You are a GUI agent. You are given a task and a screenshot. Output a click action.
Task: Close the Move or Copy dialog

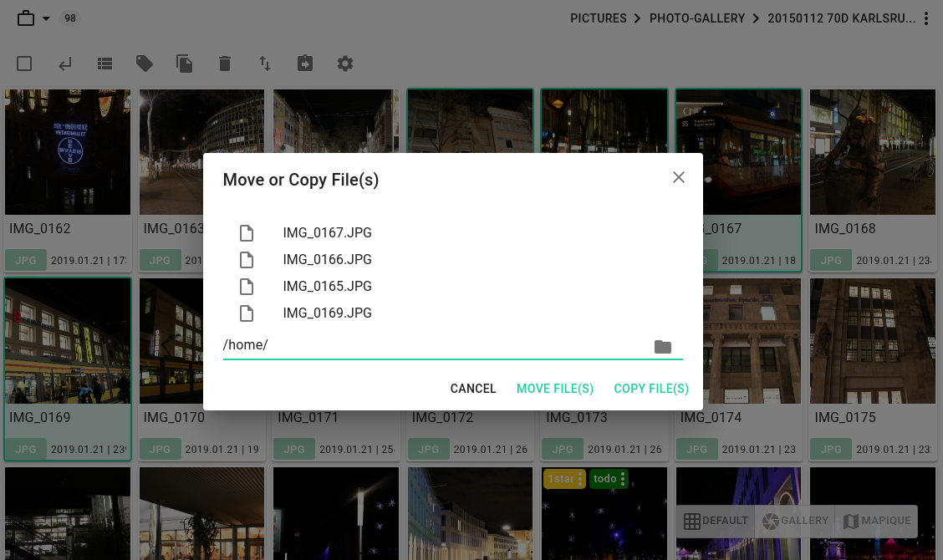tap(678, 177)
